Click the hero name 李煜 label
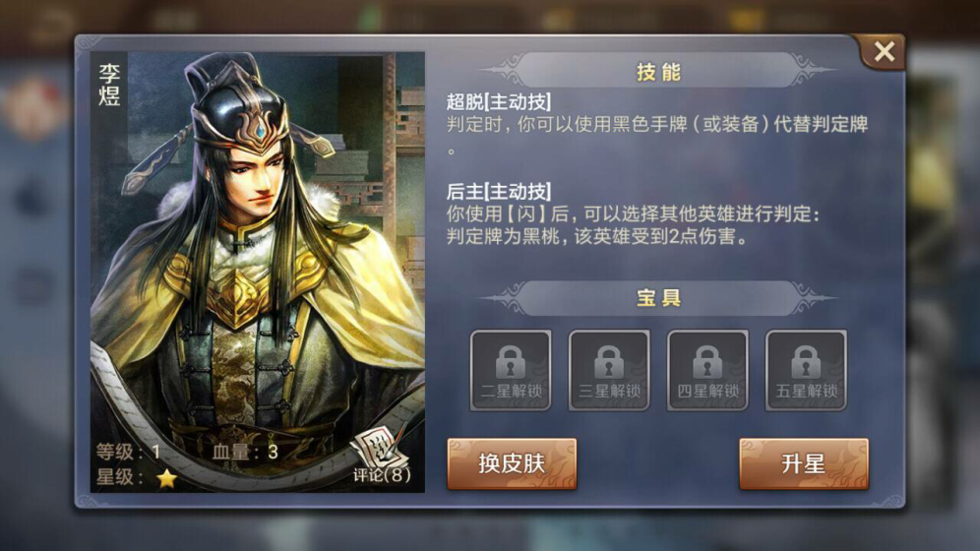Screen dimensions: 980x551 click(x=109, y=85)
